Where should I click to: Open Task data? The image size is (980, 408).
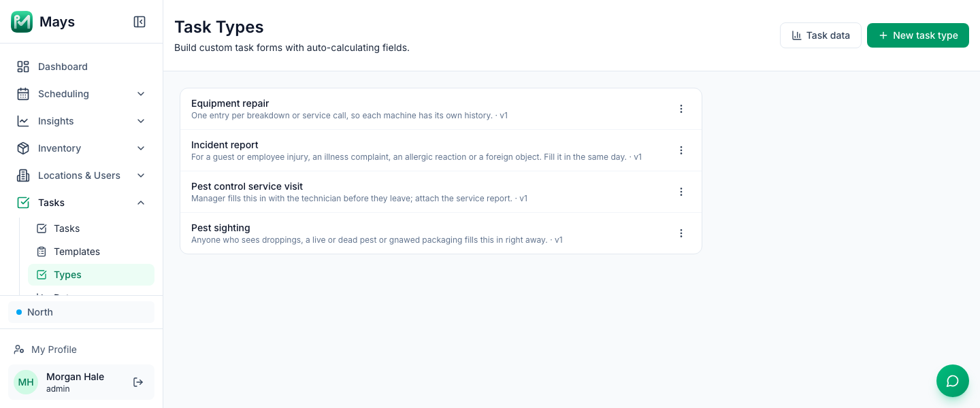(821, 35)
